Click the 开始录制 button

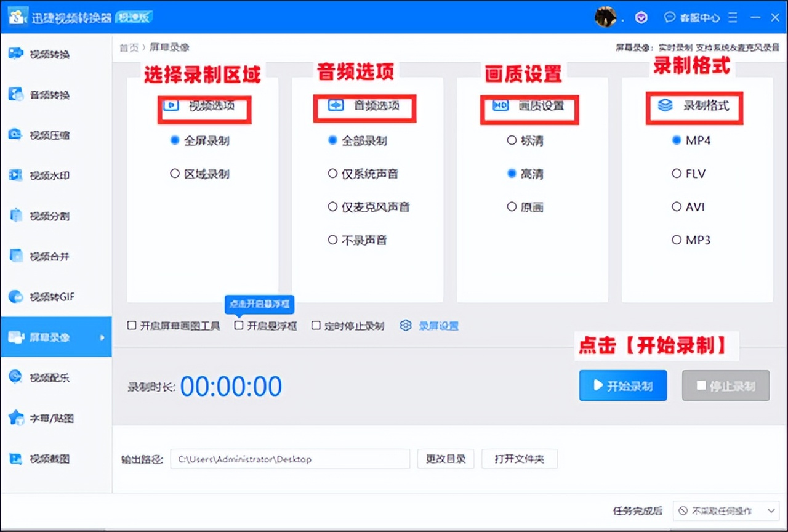click(622, 385)
